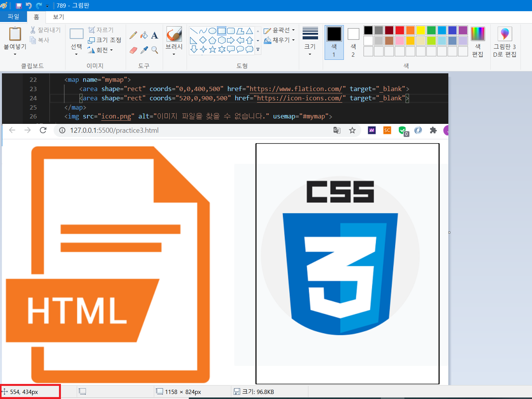Choose the Rectangle shape
The image size is (532, 399).
coord(222,31)
